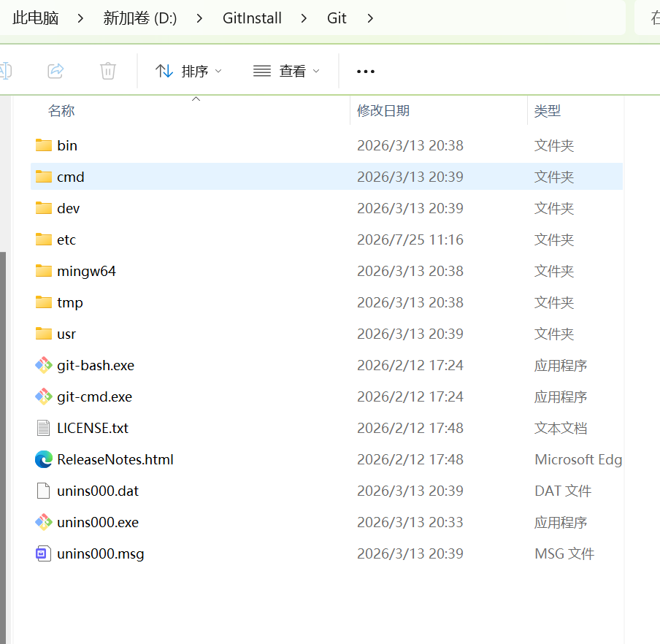The height and width of the screenshot is (644, 660).
Task: Click the LICENSE.txt document icon
Action: click(x=43, y=428)
